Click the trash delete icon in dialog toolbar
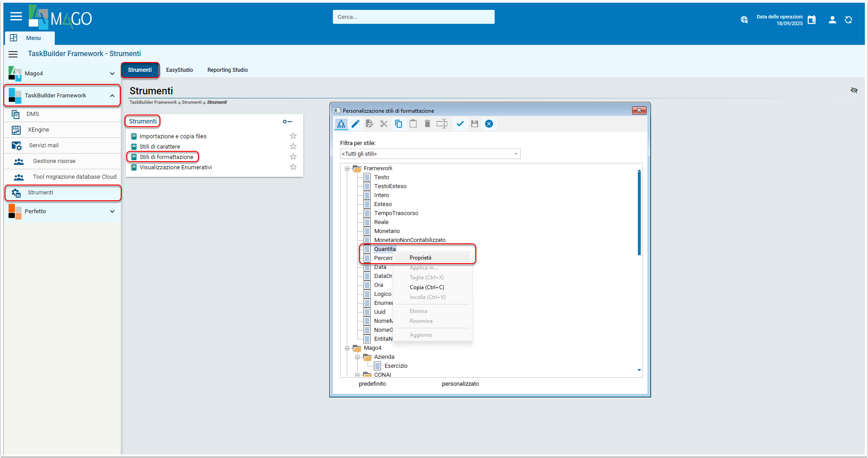The width and height of the screenshot is (868, 458). 427,124
